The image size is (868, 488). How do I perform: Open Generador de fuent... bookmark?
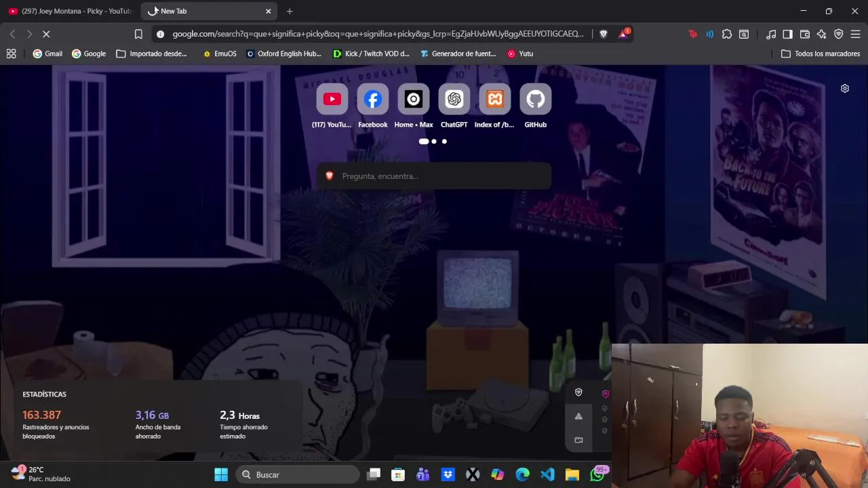click(458, 54)
